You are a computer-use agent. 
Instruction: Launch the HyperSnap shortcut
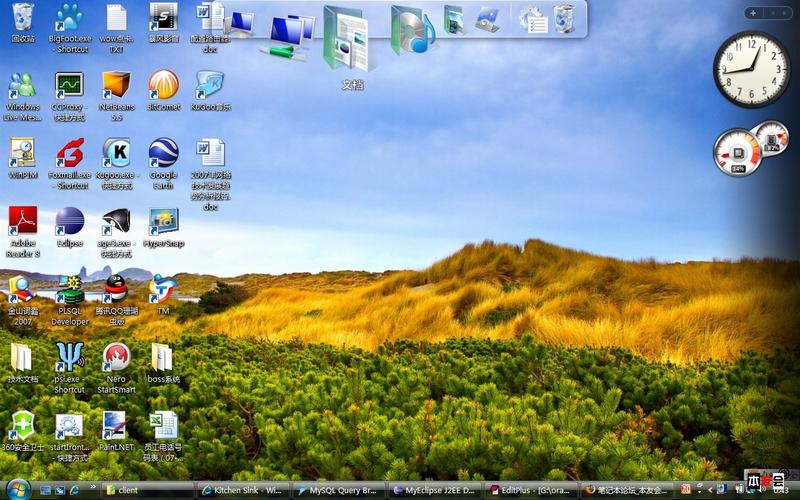pyautogui.click(x=163, y=221)
